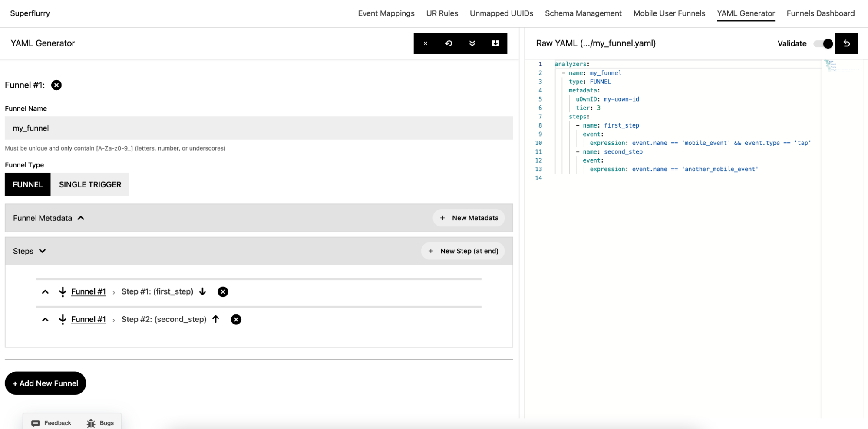The height and width of the screenshot is (429, 868).
Task: Switch to Event Mappings tab
Action: pyautogui.click(x=386, y=13)
